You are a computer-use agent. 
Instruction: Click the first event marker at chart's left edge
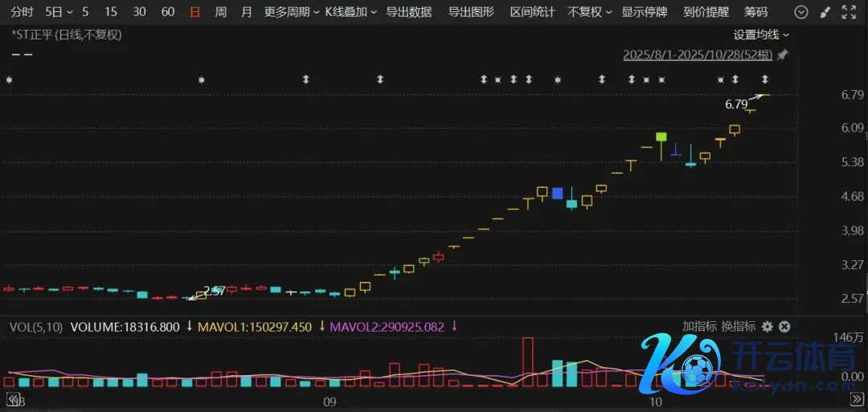pyautogui.click(x=9, y=80)
